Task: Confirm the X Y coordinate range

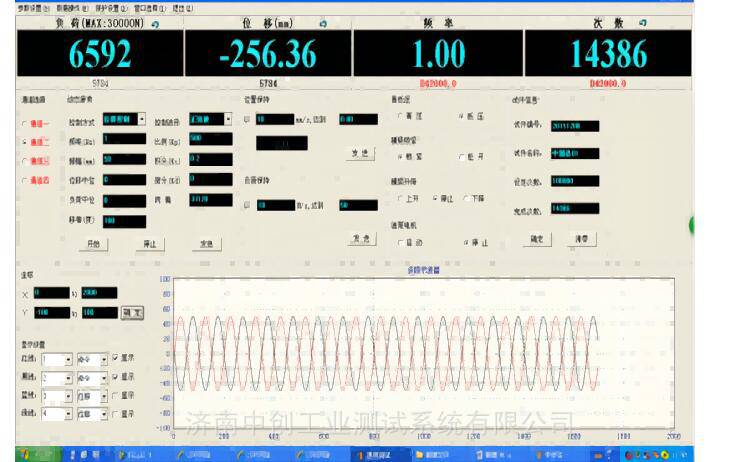Action: click(x=132, y=313)
